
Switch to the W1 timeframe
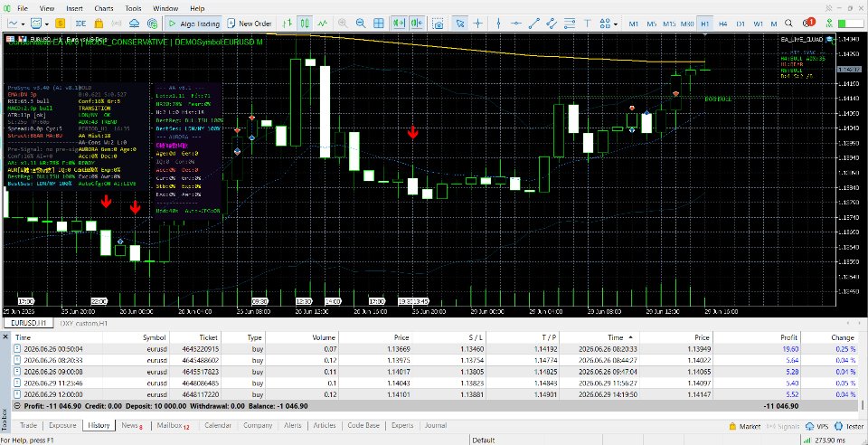[x=758, y=24]
